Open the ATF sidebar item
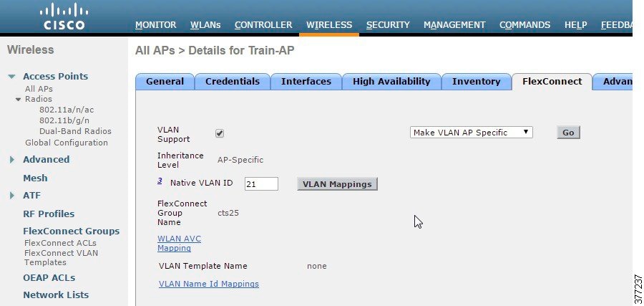Screen dimensions: 644x306 [31, 196]
